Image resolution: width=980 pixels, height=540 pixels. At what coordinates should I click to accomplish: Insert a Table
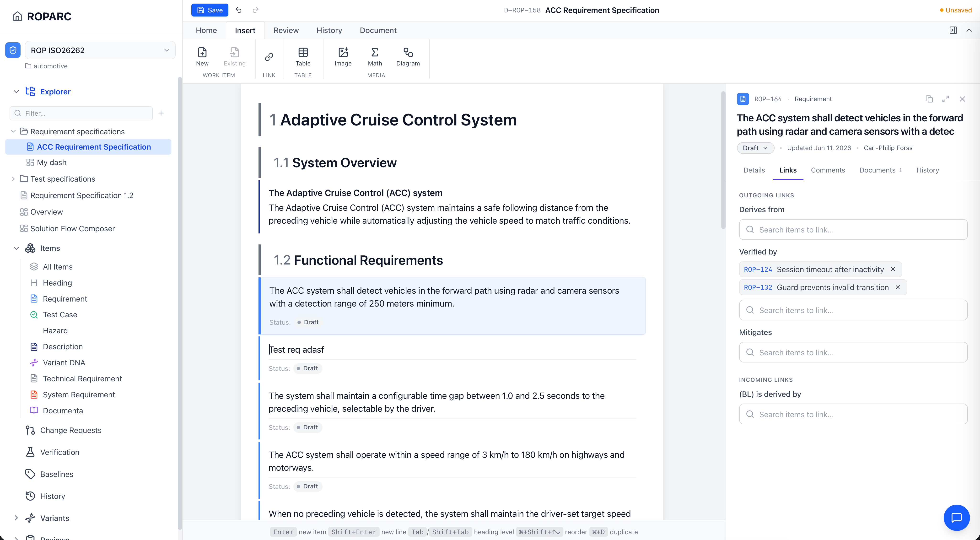pos(303,57)
